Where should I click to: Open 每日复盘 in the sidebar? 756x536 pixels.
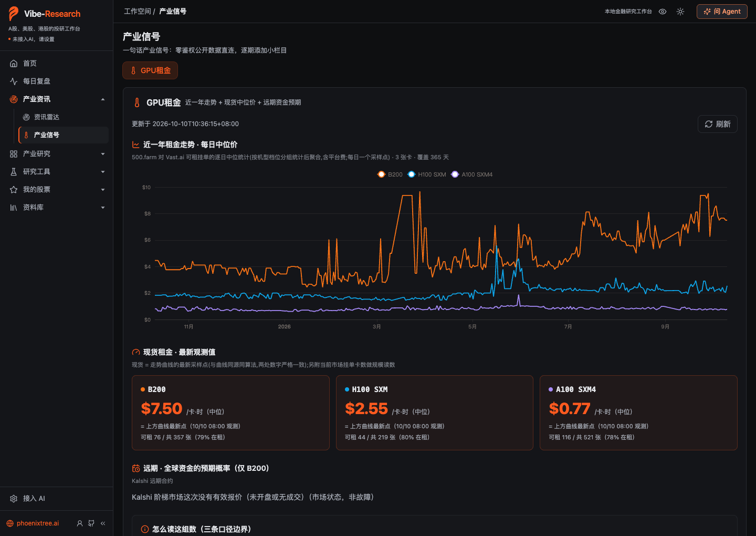click(x=57, y=81)
